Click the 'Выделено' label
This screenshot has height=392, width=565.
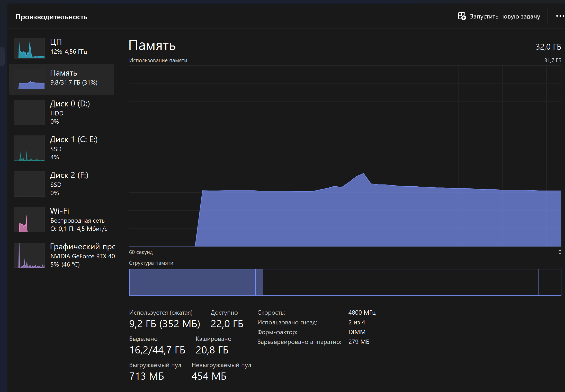(x=143, y=339)
